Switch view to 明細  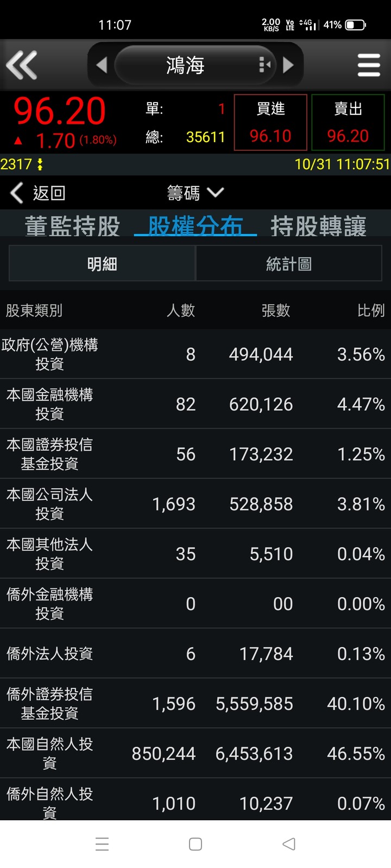click(102, 264)
